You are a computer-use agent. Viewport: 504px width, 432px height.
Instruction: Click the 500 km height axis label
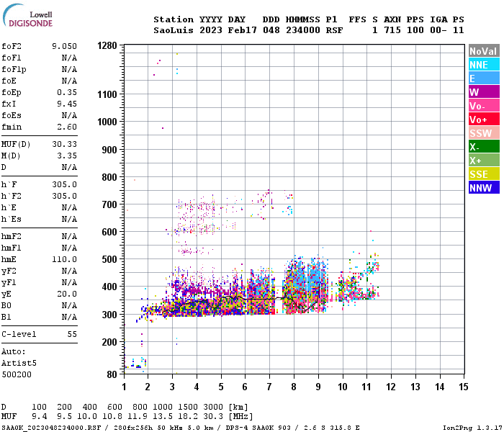[109, 259]
